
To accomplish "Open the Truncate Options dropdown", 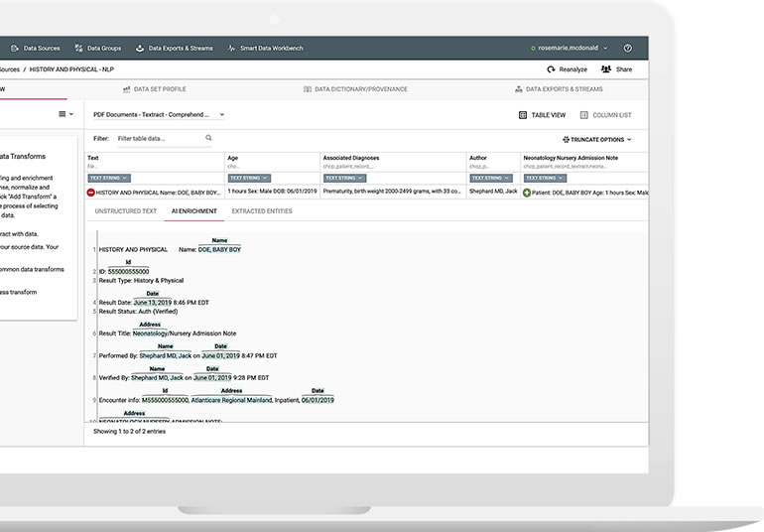I will click(x=597, y=140).
